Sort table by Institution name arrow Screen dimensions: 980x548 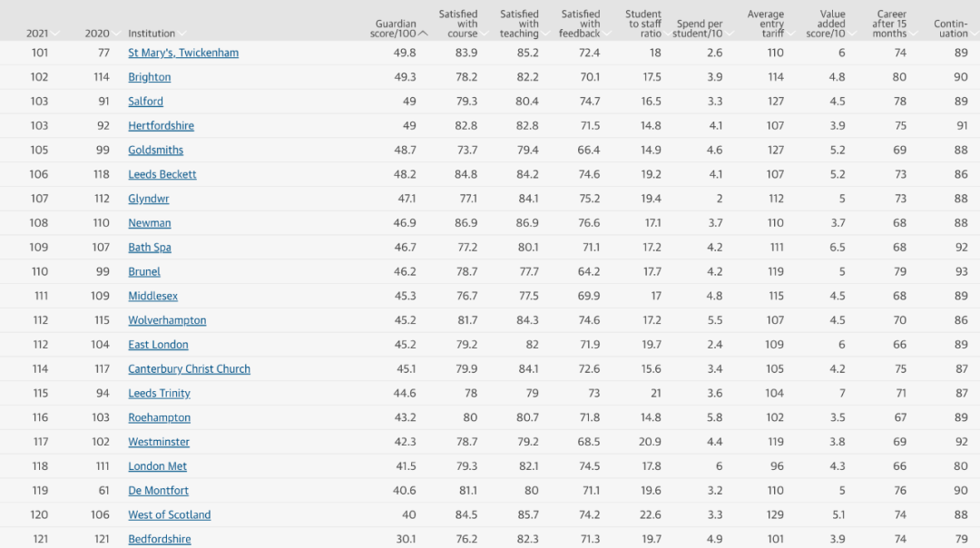pos(181,34)
